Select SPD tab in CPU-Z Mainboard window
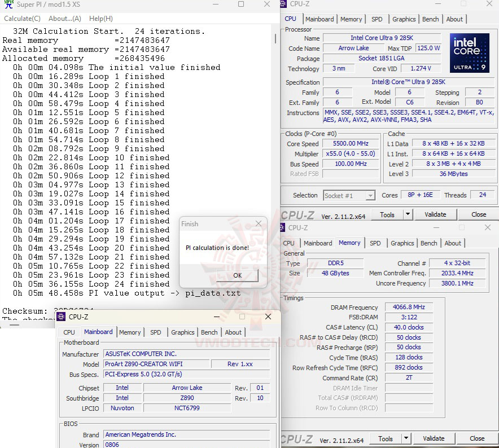Viewport: 499px width, 448px height. click(x=156, y=332)
